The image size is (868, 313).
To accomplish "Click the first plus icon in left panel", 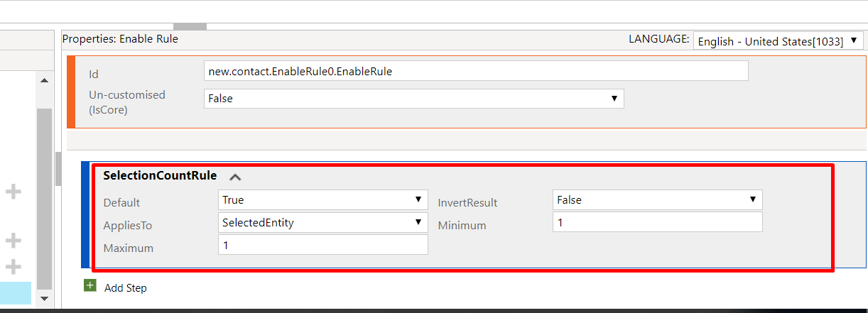I will point(13,191).
